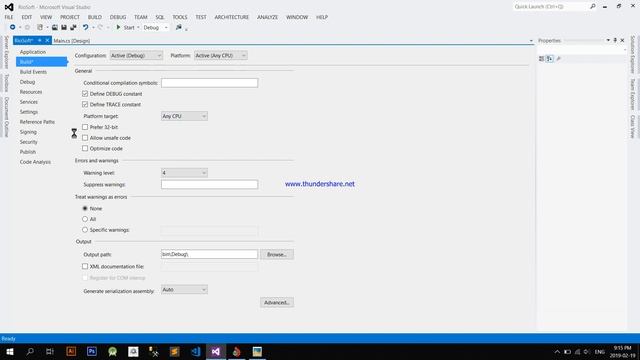Viewport: 640px width, 360px height.
Task: Select the Code Analysis properties page
Action: tap(35, 162)
